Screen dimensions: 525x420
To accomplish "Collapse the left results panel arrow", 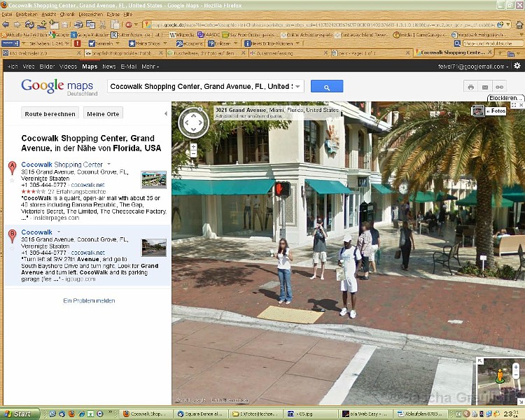I will (x=166, y=113).
